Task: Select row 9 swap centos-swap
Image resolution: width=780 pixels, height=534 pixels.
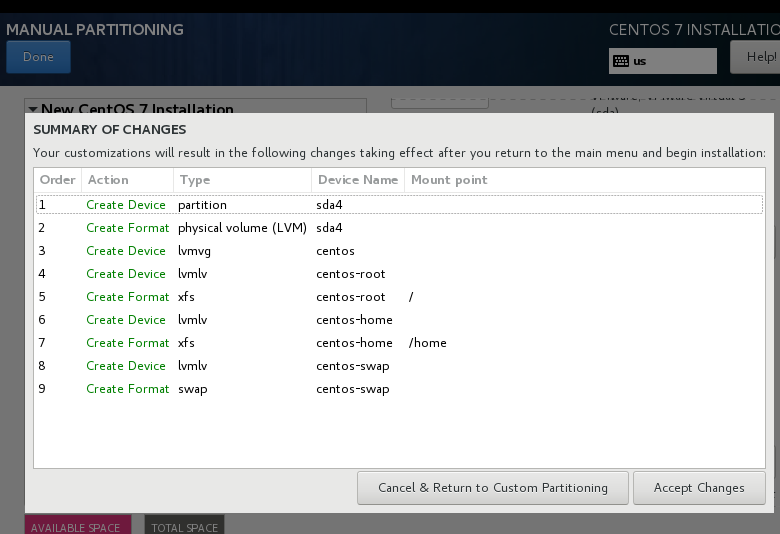Action: (x=399, y=389)
